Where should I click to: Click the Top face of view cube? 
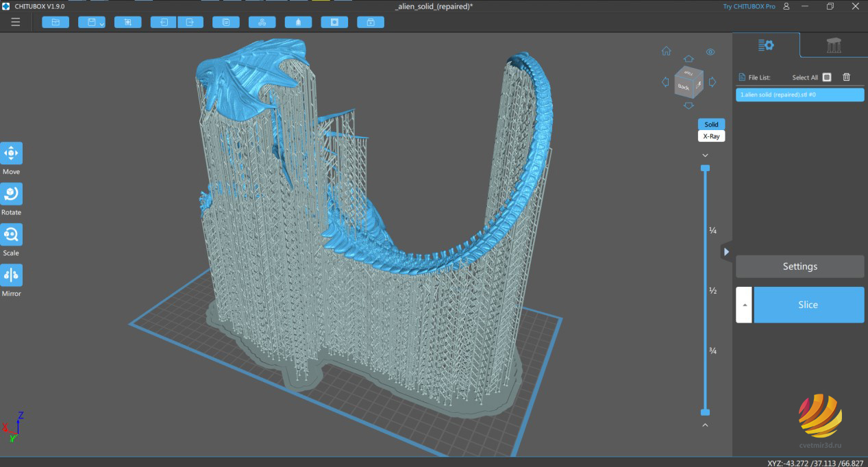[689, 73]
